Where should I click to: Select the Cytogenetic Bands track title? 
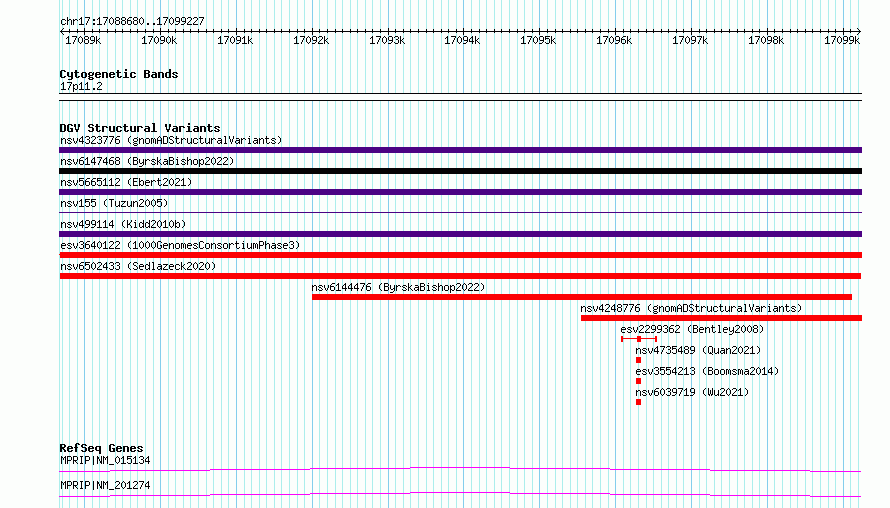[119, 74]
